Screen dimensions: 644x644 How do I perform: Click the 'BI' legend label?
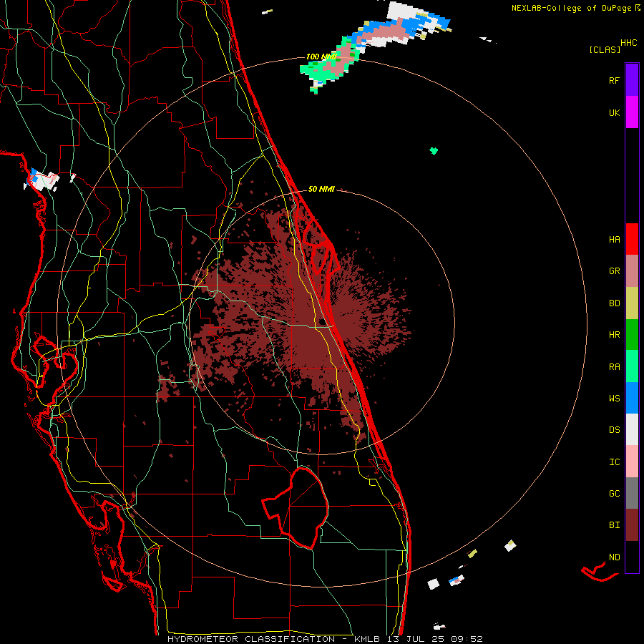coord(614,525)
